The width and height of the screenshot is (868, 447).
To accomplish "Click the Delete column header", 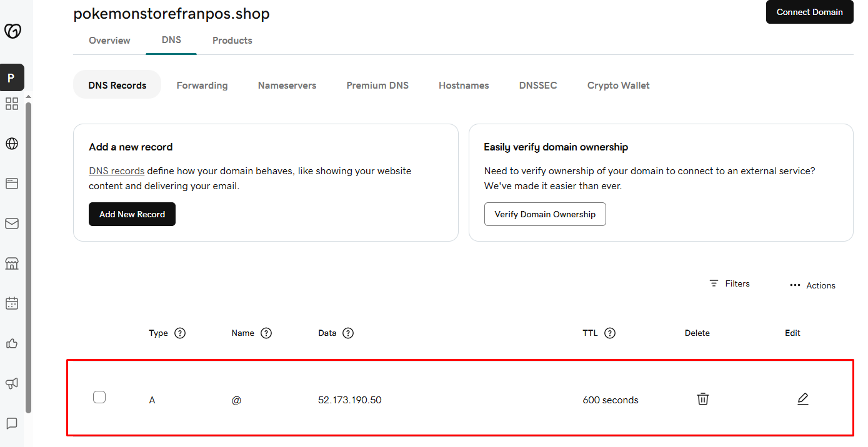I will 697,333.
